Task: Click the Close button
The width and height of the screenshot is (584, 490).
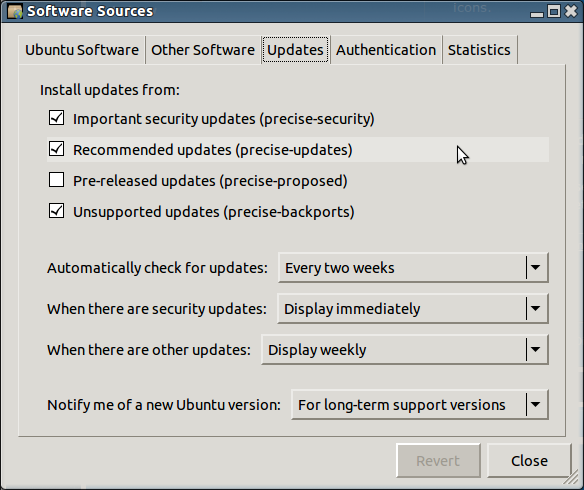Action: tap(529, 461)
